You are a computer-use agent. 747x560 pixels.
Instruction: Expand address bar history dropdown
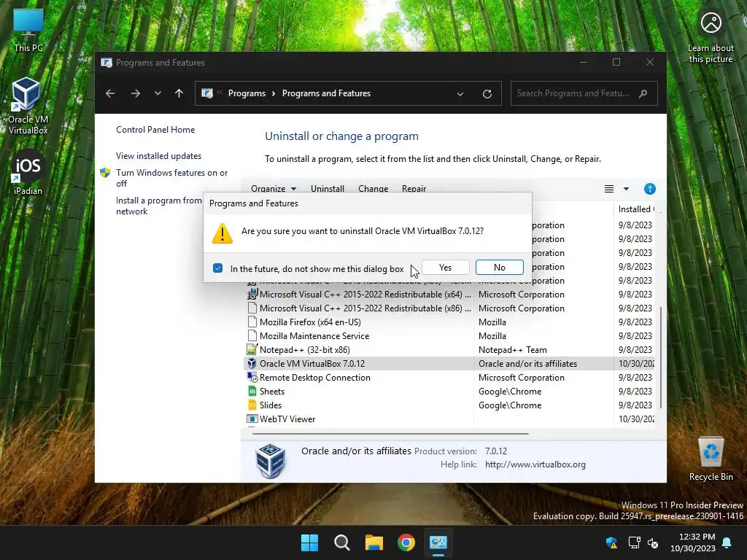click(x=460, y=94)
